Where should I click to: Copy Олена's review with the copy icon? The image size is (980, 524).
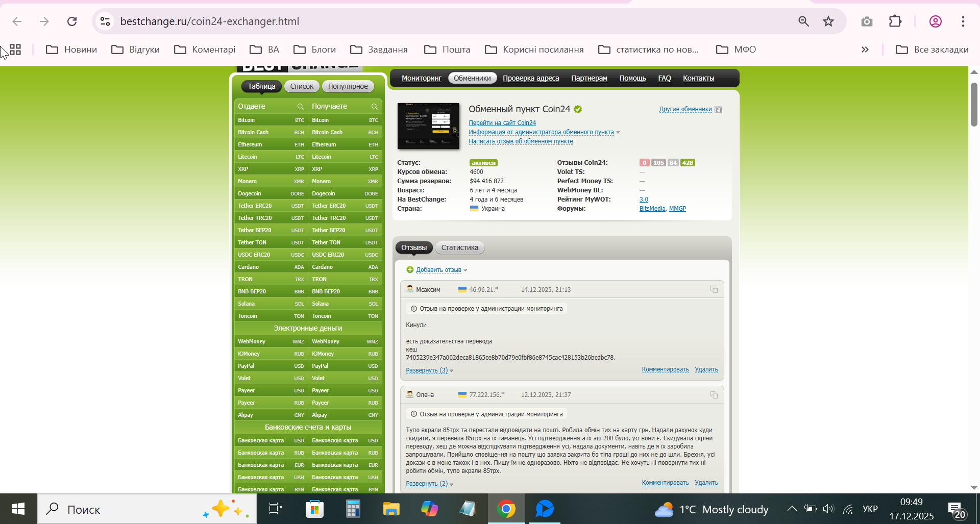pyautogui.click(x=714, y=395)
